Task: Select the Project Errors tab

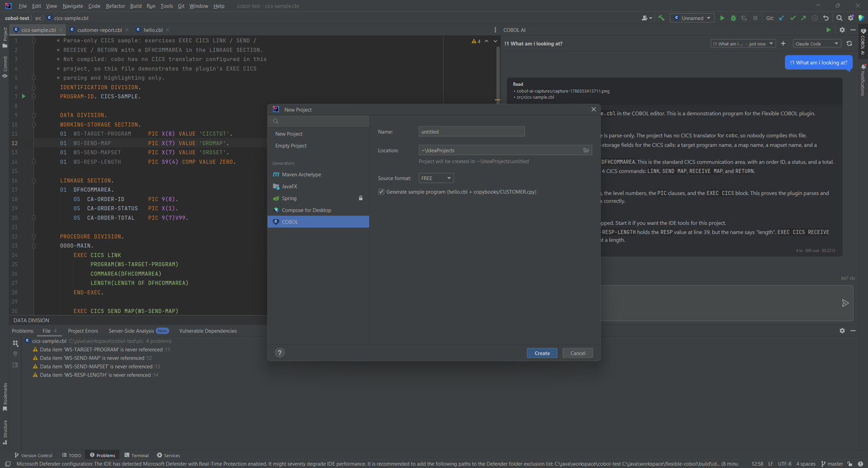Action: click(x=83, y=331)
